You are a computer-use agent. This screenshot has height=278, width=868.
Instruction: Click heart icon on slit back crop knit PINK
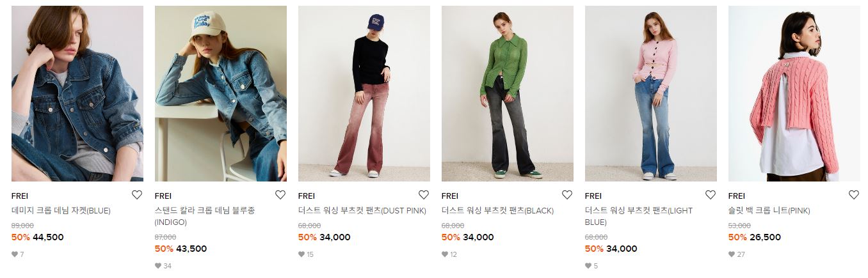pos(853,195)
